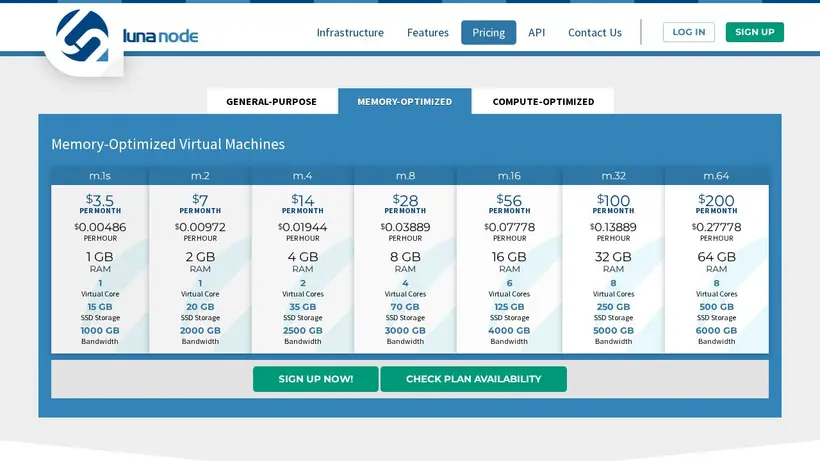Select the m.64 plan header
This screenshot has width=820, height=461.
click(x=716, y=176)
